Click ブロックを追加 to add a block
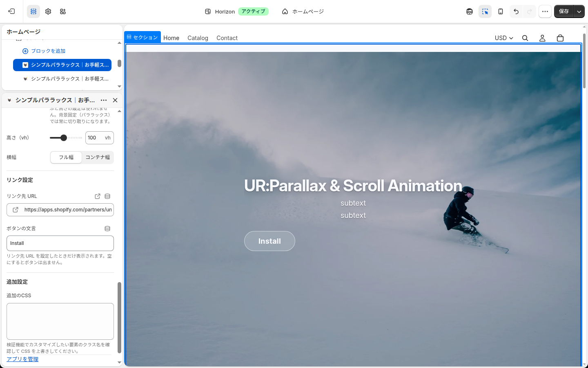 [x=44, y=51]
